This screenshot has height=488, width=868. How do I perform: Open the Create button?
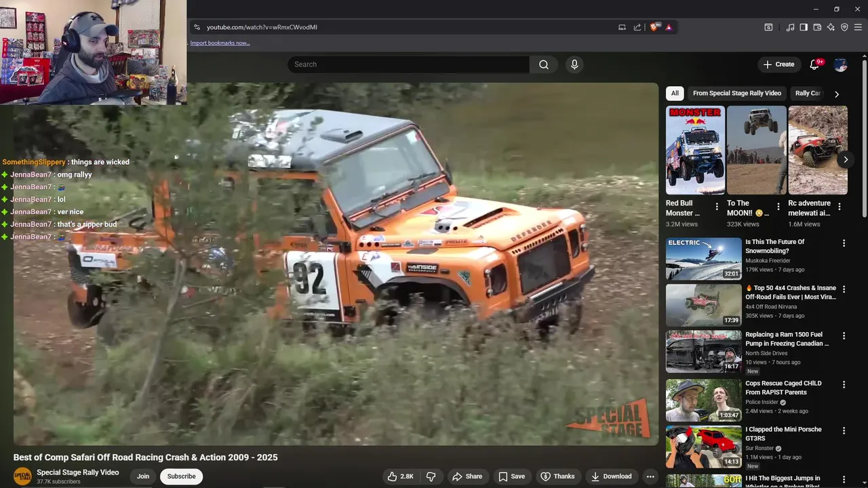click(778, 64)
